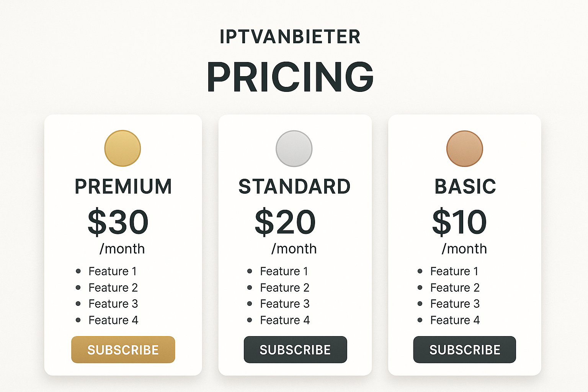Select the STANDARD plan heading
588x392 pixels.
(294, 186)
